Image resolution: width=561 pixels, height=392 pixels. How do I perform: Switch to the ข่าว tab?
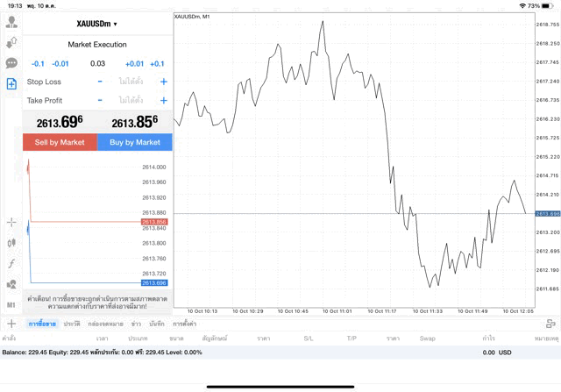(x=136, y=324)
